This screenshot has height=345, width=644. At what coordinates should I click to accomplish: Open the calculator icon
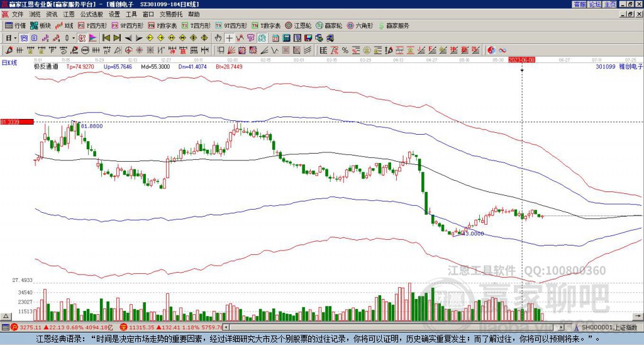286,38
